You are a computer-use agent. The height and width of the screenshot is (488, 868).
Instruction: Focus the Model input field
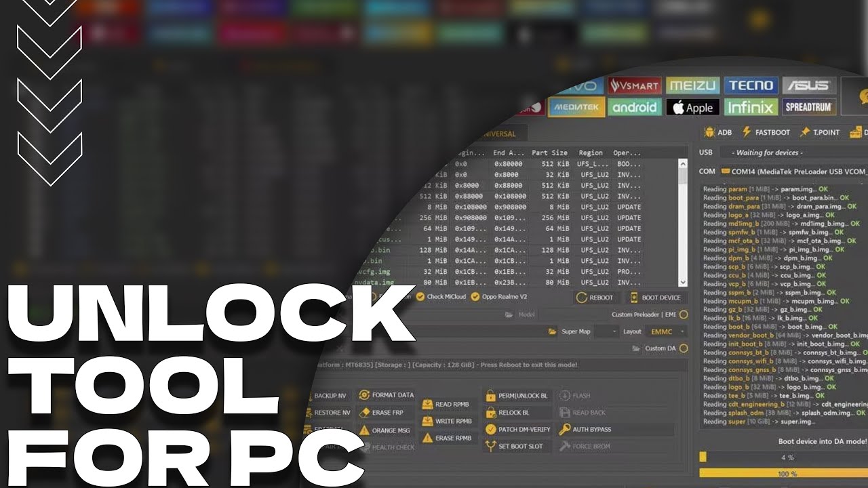(x=571, y=314)
